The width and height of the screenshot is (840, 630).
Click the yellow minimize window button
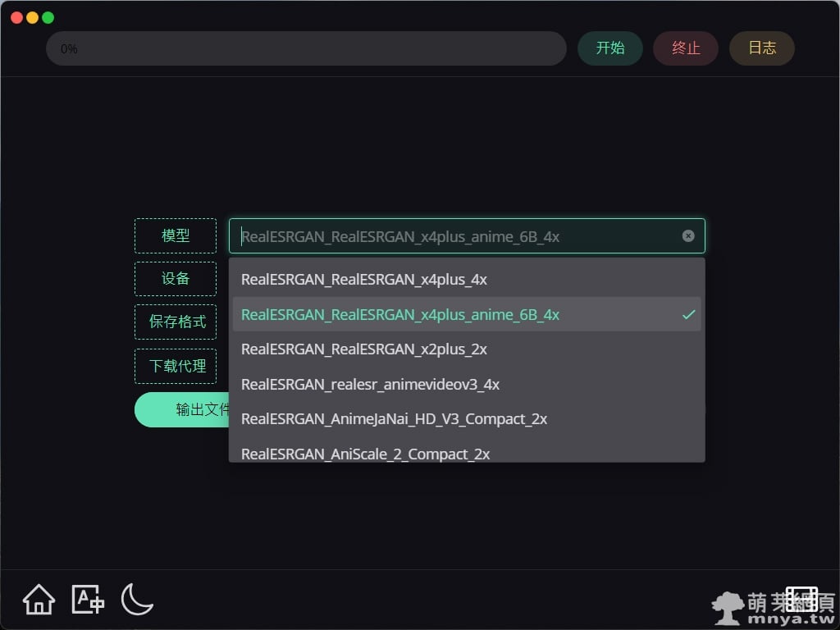pos(33,17)
